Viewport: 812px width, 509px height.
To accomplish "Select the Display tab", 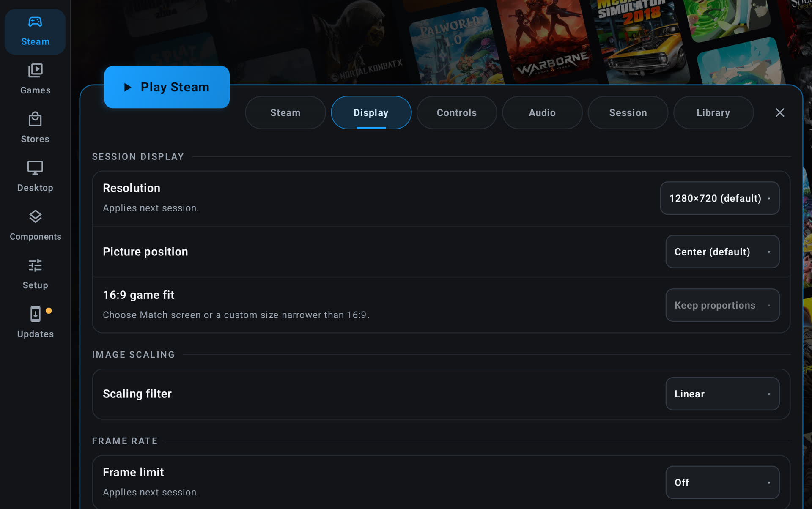I will pyautogui.click(x=371, y=112).
